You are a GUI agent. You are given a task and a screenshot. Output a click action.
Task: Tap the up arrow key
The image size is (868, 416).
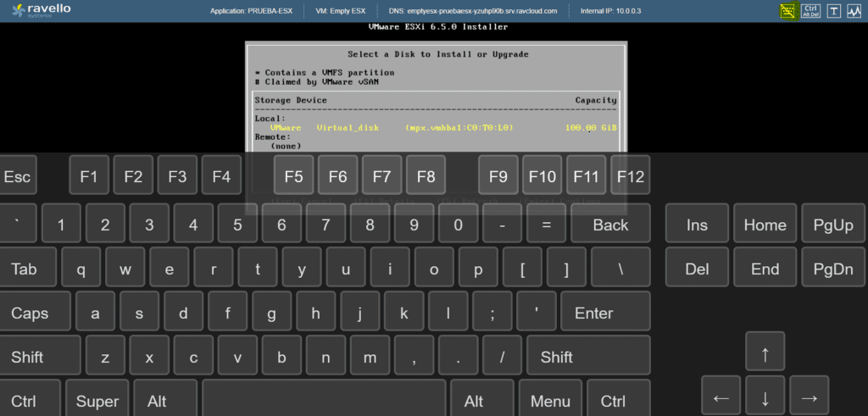pyautogui.click(x=765, y=352)
